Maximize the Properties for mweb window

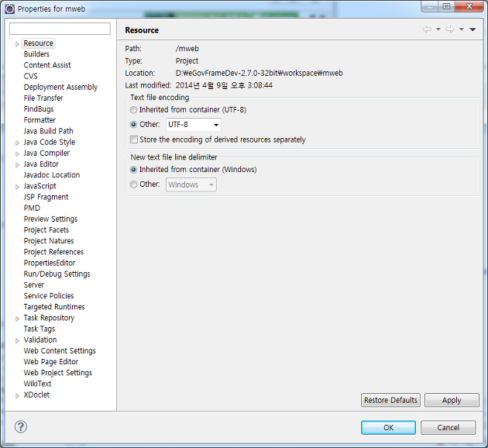pos(446,6)
